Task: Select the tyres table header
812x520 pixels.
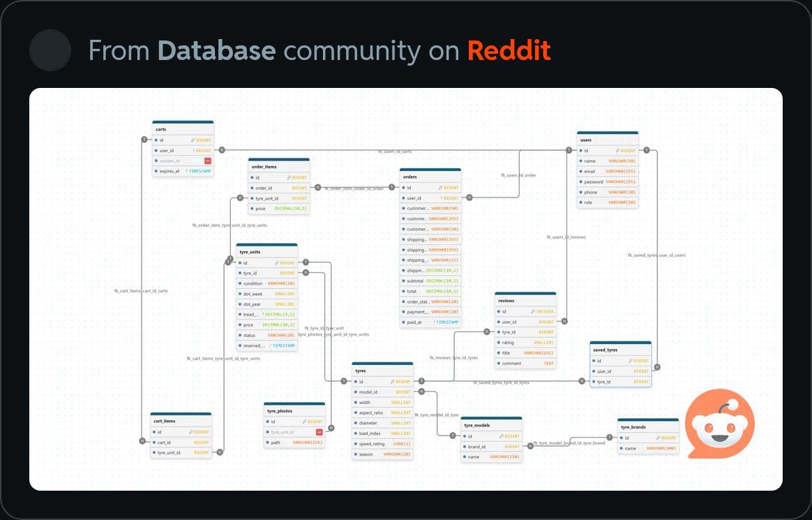Action: tap(382, 371)
